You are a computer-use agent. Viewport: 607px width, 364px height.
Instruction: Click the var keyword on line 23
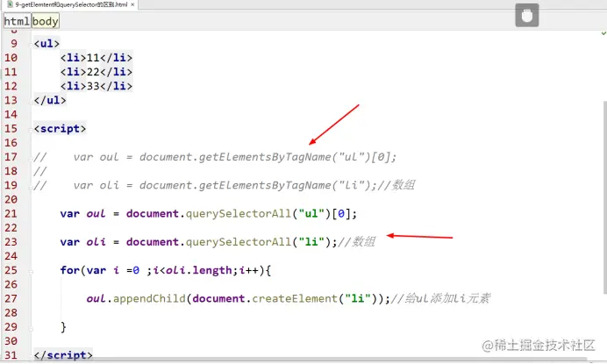[69, 242]
